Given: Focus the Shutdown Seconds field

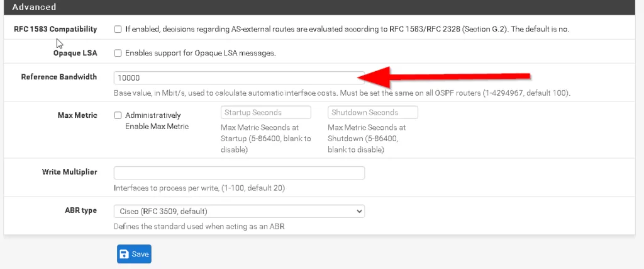Looking at the screenshot, I should point(373,112).
